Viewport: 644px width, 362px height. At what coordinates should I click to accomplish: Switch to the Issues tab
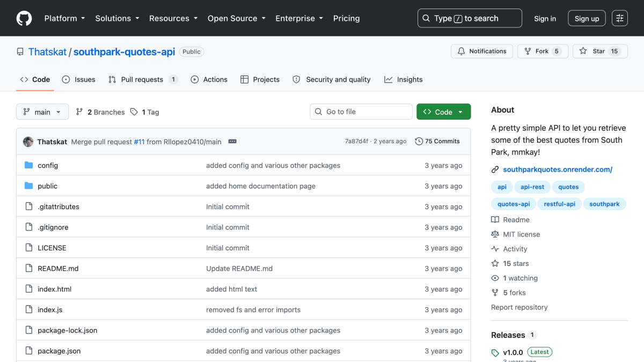point(78,79)
